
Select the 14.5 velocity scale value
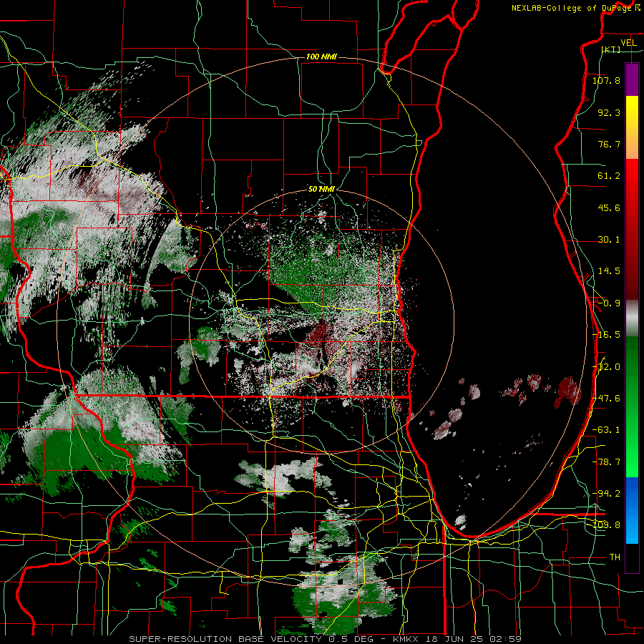pyautogui.click(x=609, y=271)
